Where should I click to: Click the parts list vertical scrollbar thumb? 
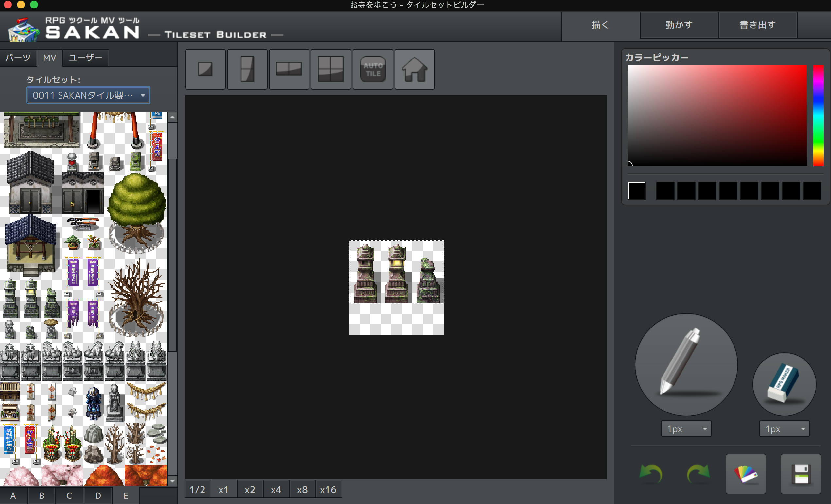click(x=172, y=255)
